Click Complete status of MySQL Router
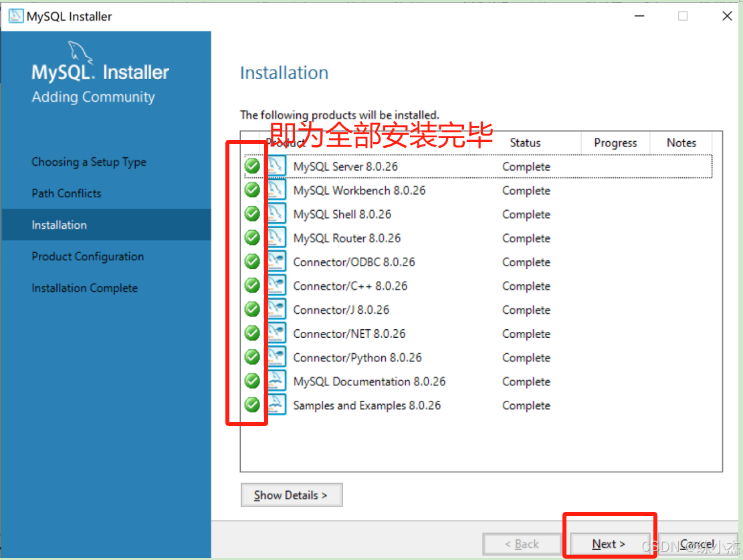 [526, 238]
